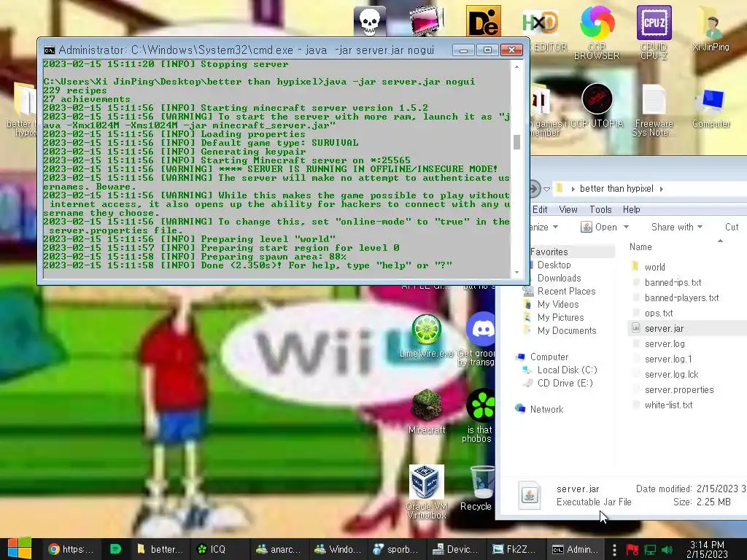This screenshot has height=560, width=747.
Task: Switch to sporb... taskbar button
Action: click(x=395, y=550)
